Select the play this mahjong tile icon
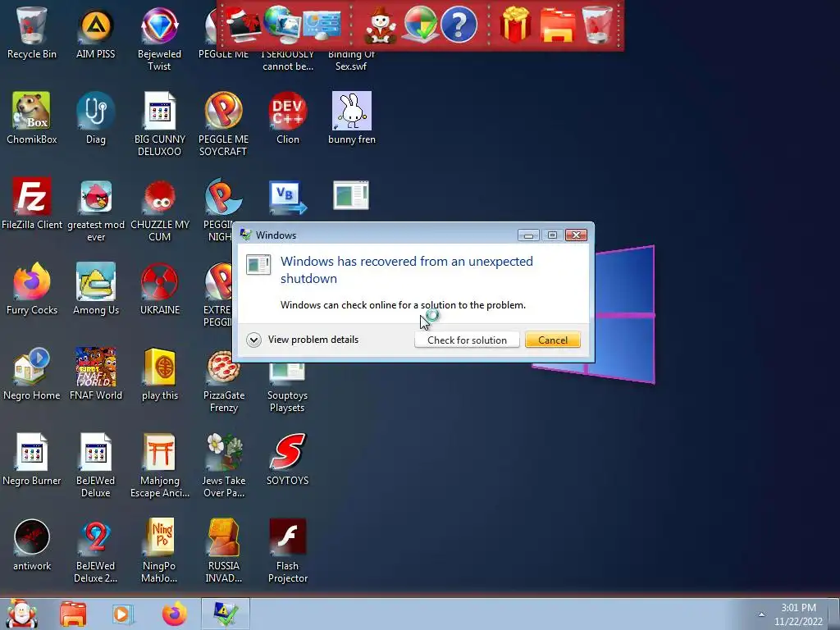Image resolution: width=840 pixels, height=630 pixels. point(160,374)
